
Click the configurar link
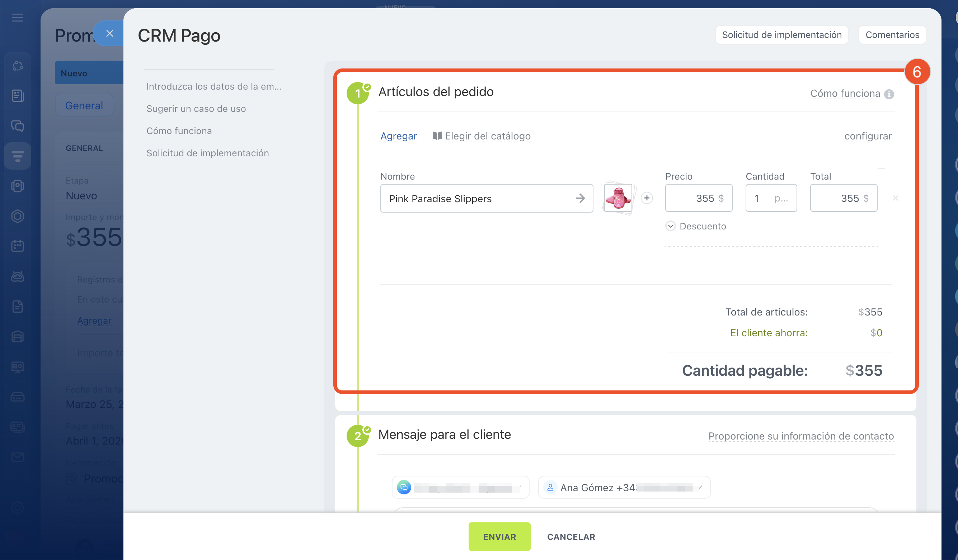point(868,136)
